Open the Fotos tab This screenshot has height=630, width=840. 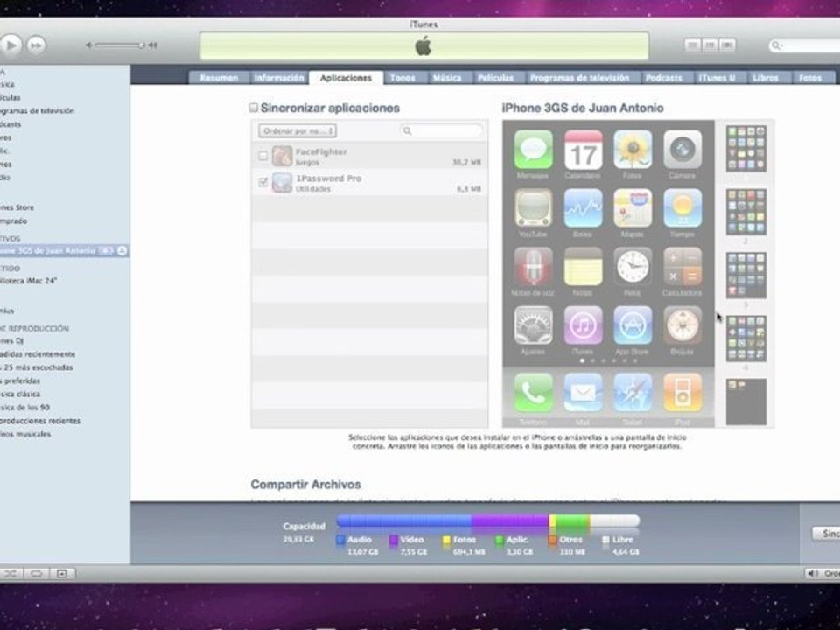(810, 78)
